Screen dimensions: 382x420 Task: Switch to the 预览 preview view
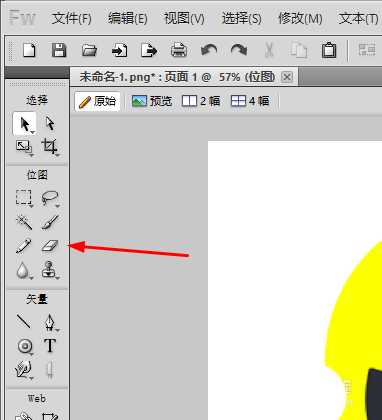coord(152,101)
